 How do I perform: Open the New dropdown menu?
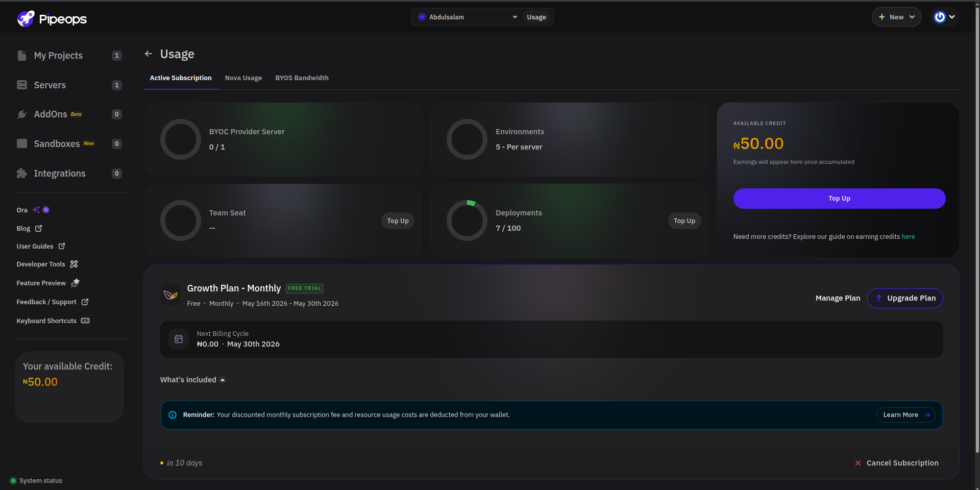897,17
